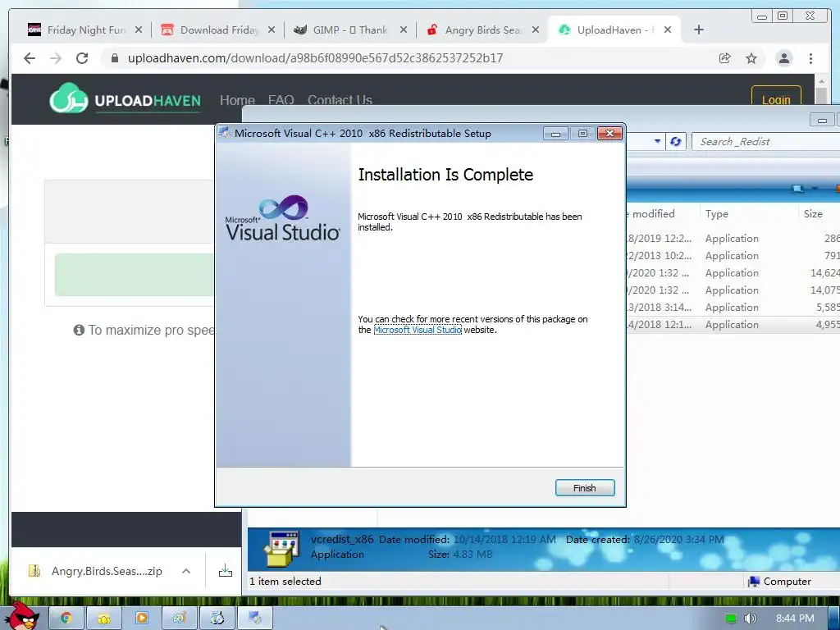Click the green tray status icon

(x=730, y=619)
